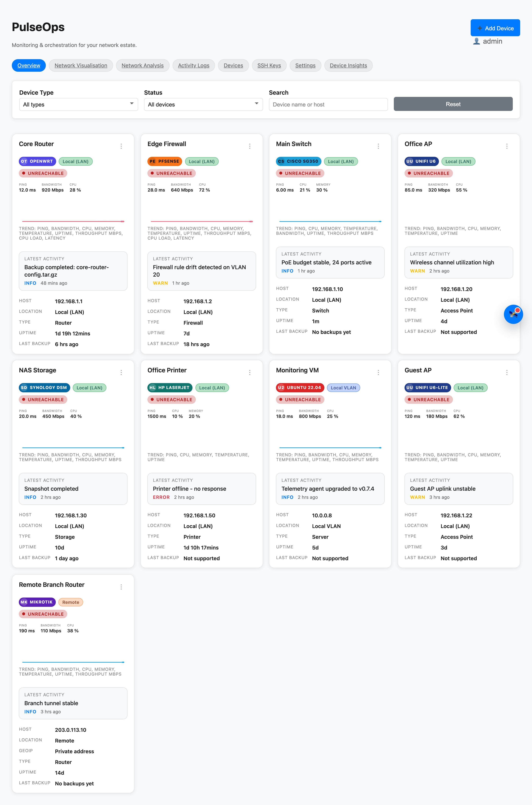Open the Guest AP card menu

(x=507, y=372)
